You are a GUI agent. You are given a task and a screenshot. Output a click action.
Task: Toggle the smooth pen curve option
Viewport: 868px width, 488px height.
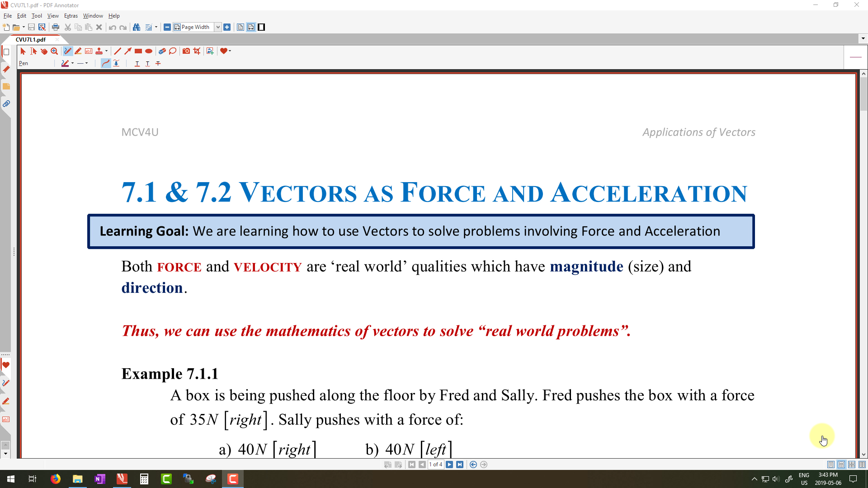105,63
